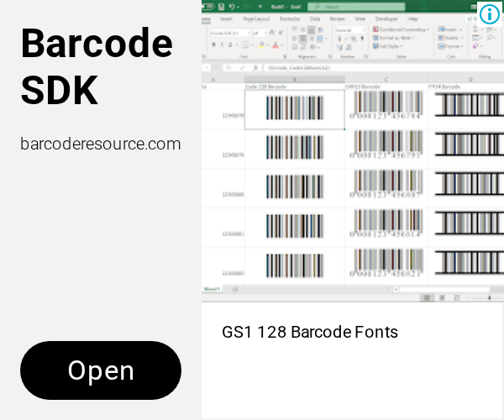
Task: Toggle the Underline formatting button
Action: point(230,45)
